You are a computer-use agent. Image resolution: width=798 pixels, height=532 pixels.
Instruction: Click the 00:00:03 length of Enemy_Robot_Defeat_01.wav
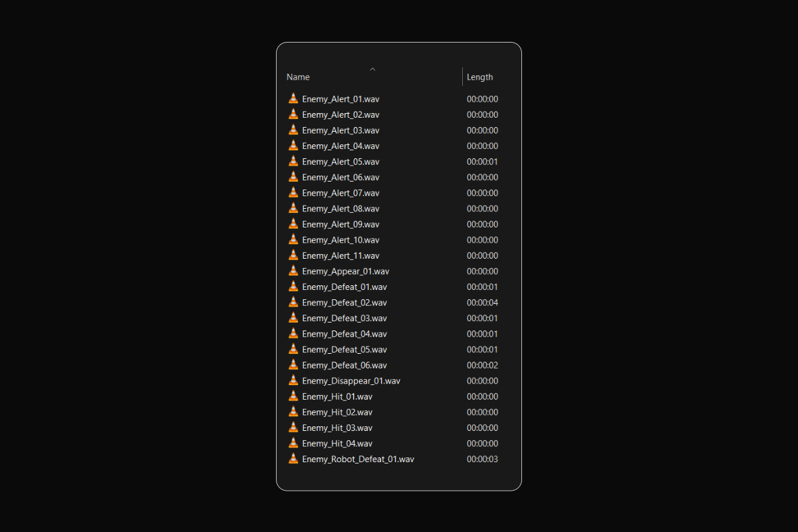pos(482,460)
